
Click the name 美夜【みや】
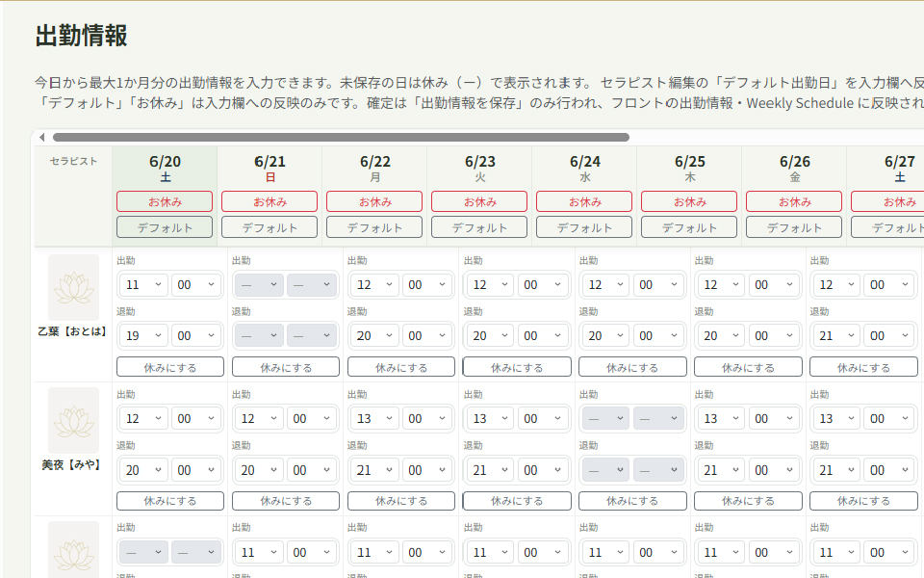72,464
